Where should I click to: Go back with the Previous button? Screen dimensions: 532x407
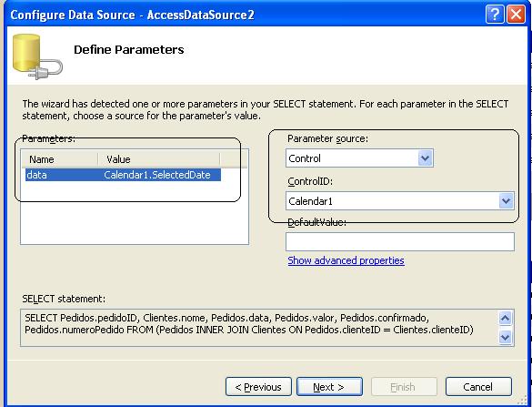(x=258, y=387)
